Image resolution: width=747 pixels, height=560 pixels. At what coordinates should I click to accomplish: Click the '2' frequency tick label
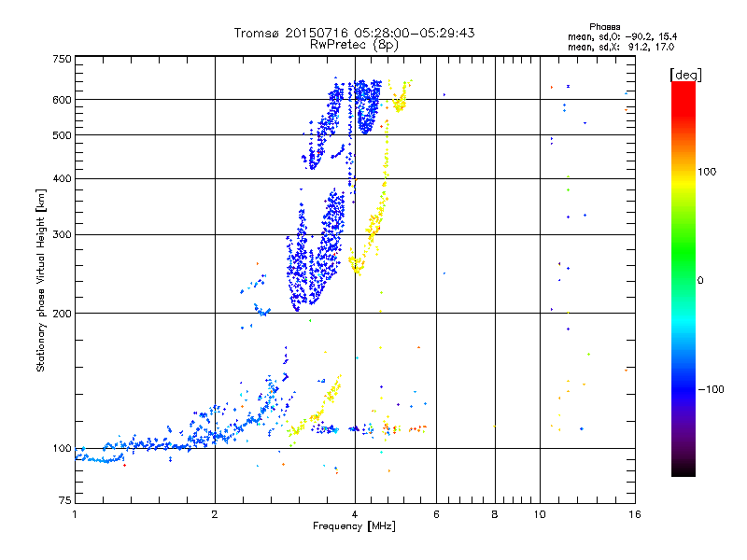pos(215,514)
